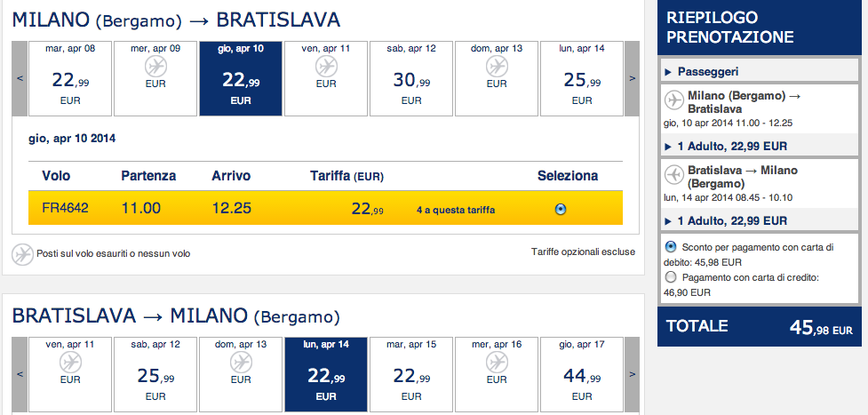The width and height of the screenshot is (868, 415).
Task: Expand second 1 Adulto, 22,99 EUR row
Action: click(729, 220)
